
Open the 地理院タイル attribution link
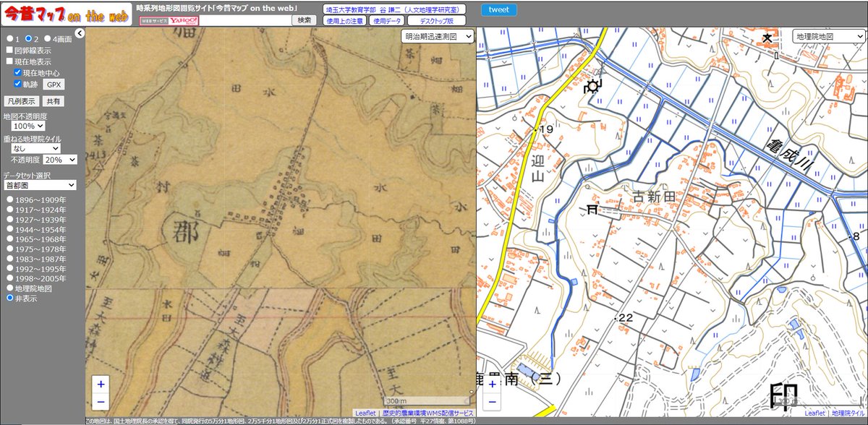848,413
